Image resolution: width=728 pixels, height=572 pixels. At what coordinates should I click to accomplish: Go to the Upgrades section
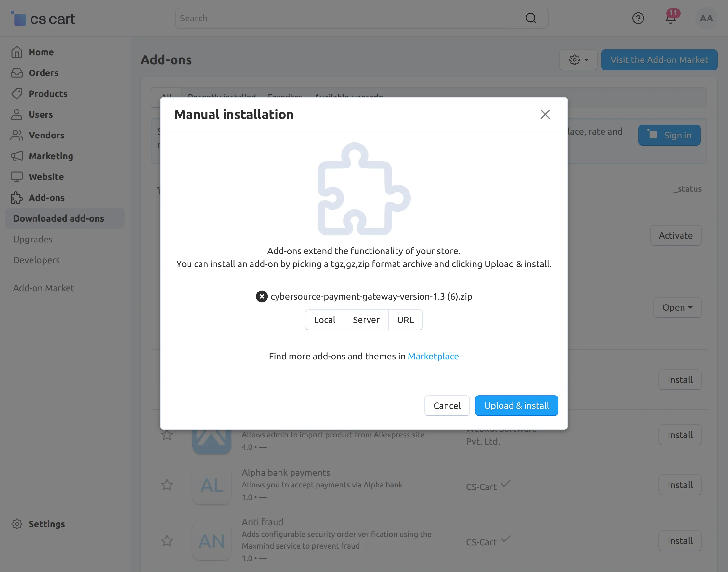[32, 239]
